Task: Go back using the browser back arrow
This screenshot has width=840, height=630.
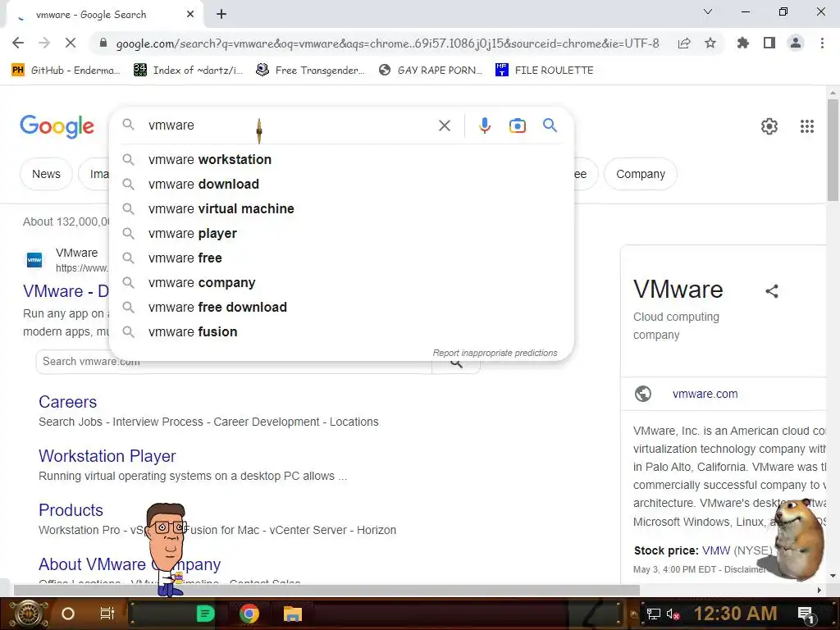Action: coord(18,43)
